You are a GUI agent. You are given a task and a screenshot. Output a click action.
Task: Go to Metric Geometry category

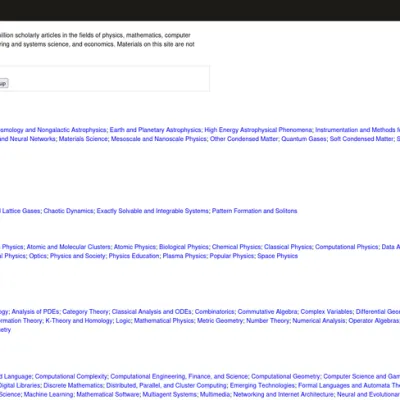[x=220, y=321]
